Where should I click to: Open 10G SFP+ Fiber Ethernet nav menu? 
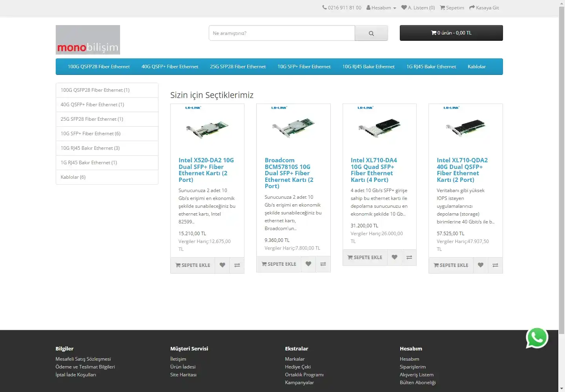(x=304, y=67)
